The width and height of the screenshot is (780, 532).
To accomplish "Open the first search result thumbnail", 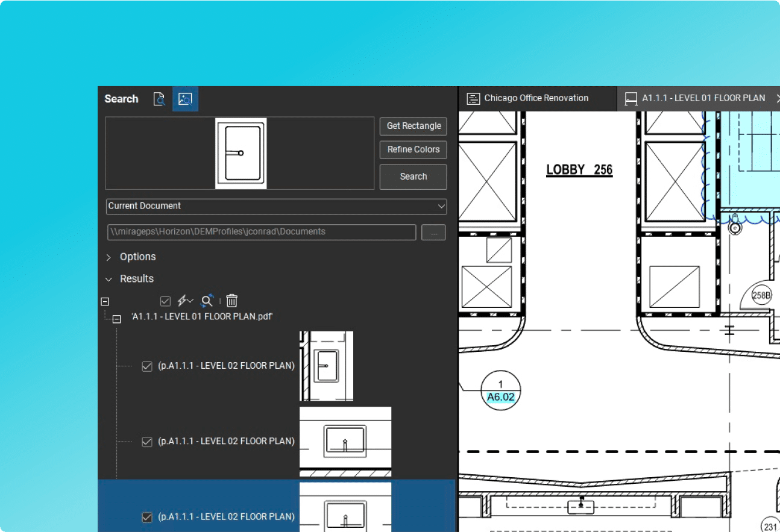I will coord(326,366).
